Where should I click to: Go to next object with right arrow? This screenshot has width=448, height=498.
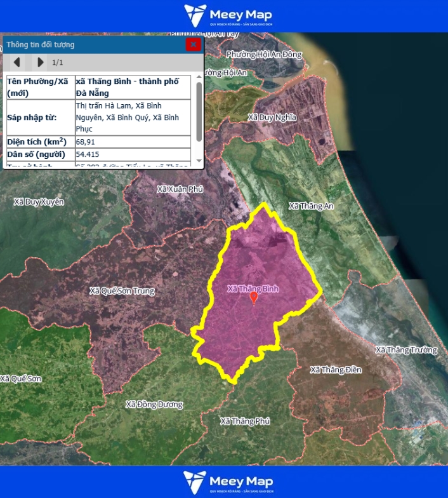tap(41, 62)
